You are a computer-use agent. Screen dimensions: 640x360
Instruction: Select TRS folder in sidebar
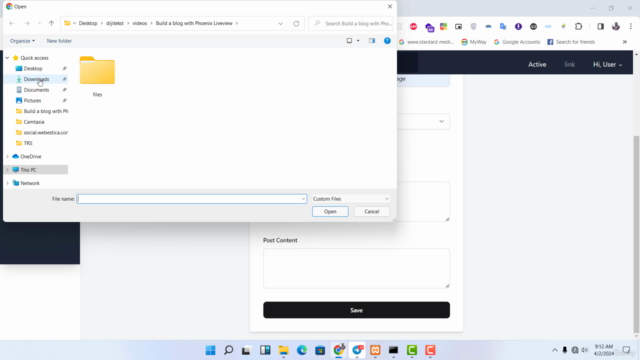[x=28, y=143]
